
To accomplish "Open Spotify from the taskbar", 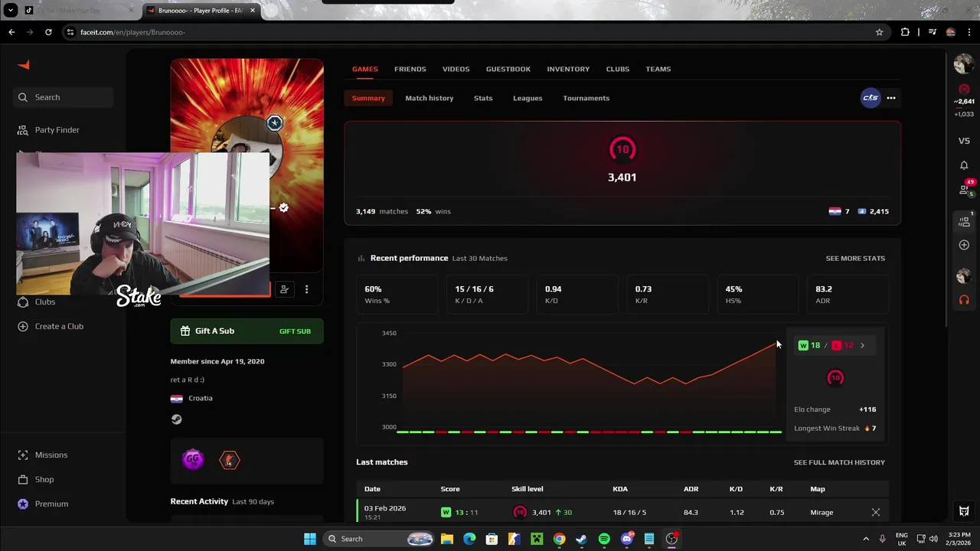I will (x=604, y=539).
